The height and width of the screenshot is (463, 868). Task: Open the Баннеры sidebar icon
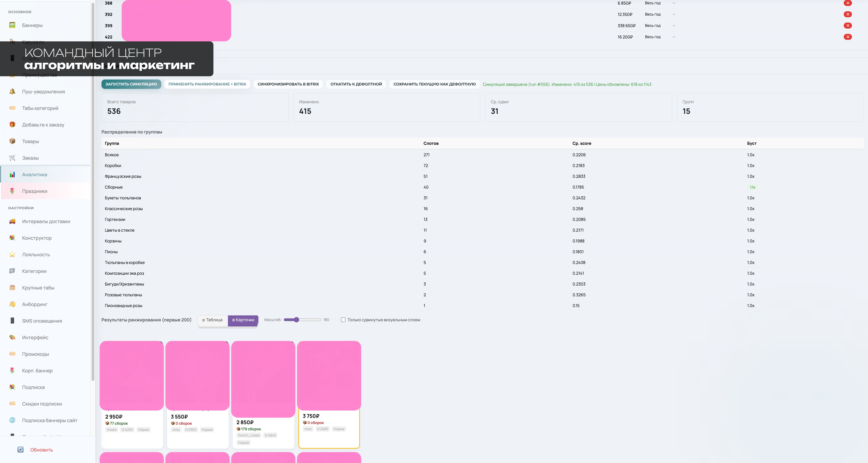(12, 25)
